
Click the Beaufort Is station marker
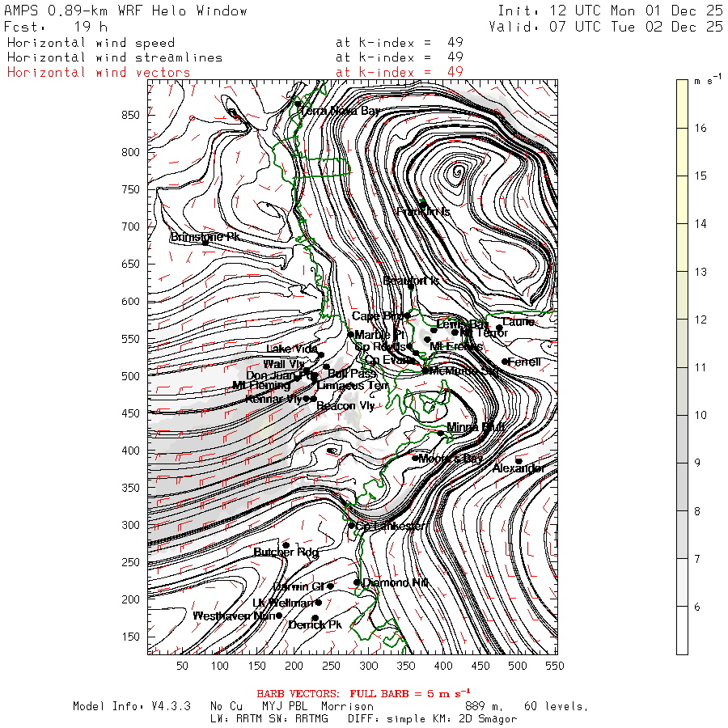(411, 286)
